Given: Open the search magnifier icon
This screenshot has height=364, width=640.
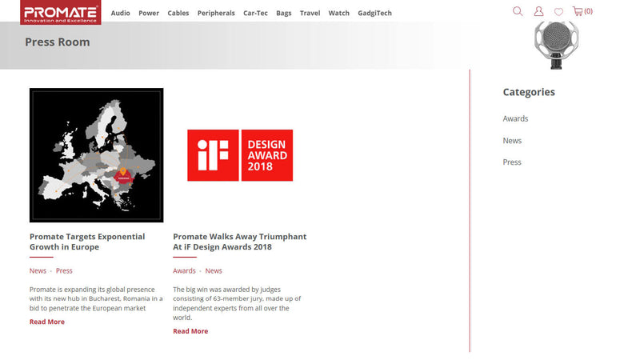Looking at the screenshot, I should click(x=518, y=11).
